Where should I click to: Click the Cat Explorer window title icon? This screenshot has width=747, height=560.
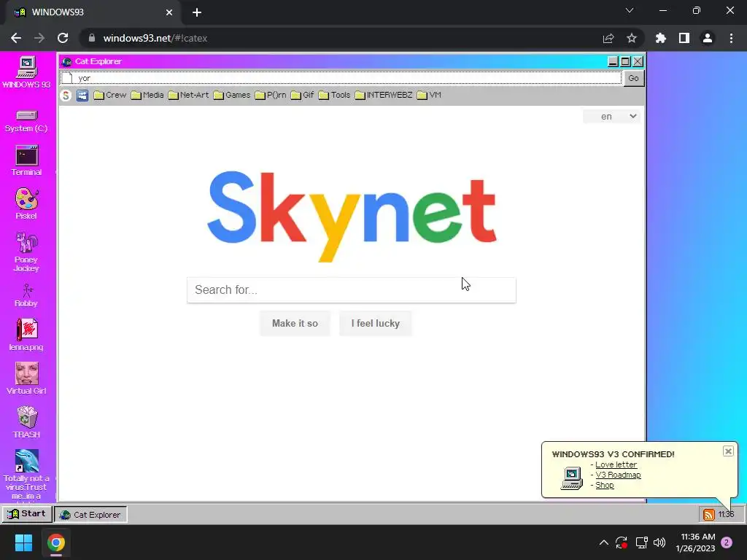coord(66,61)
